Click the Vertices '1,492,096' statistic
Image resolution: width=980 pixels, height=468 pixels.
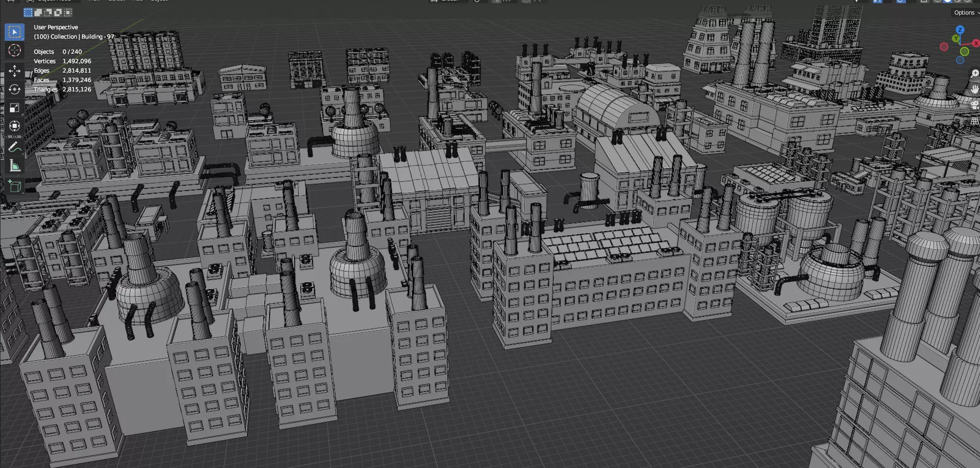point(77,61)
